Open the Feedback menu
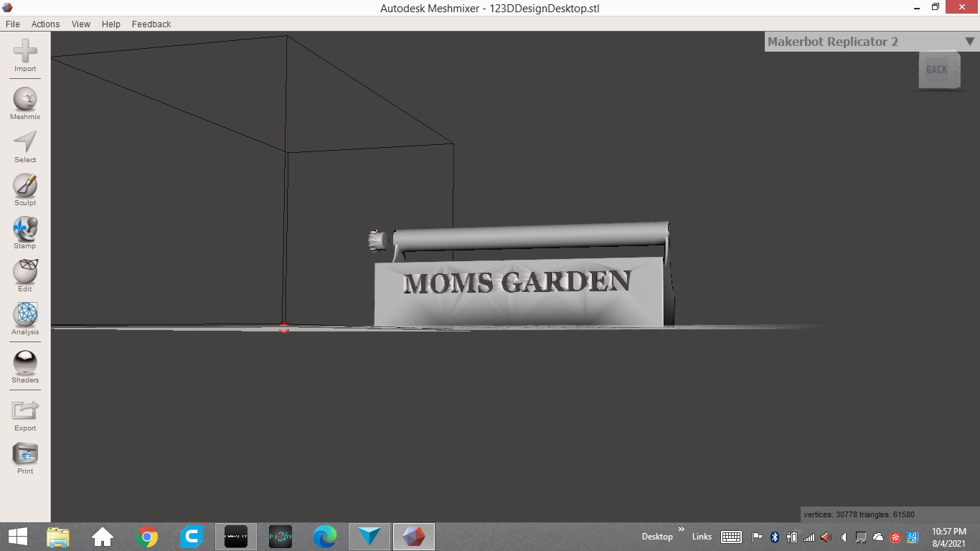Screen dimensions: 980x551 151,24
